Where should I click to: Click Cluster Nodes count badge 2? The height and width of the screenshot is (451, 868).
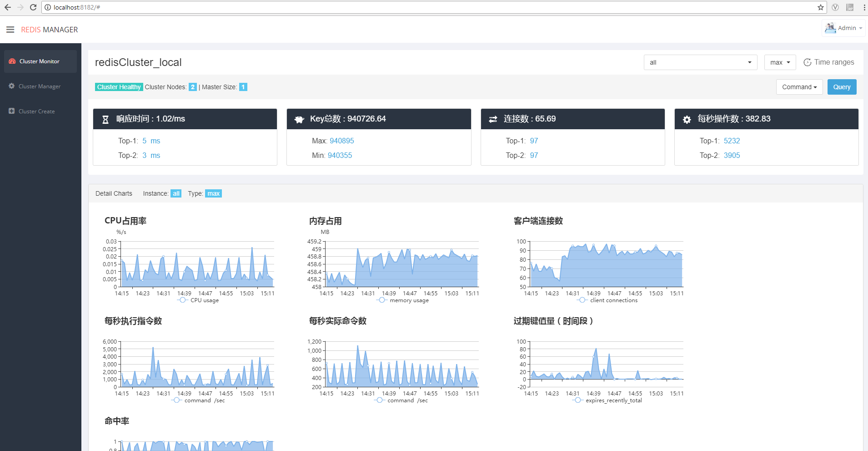(x=193, y=87)
